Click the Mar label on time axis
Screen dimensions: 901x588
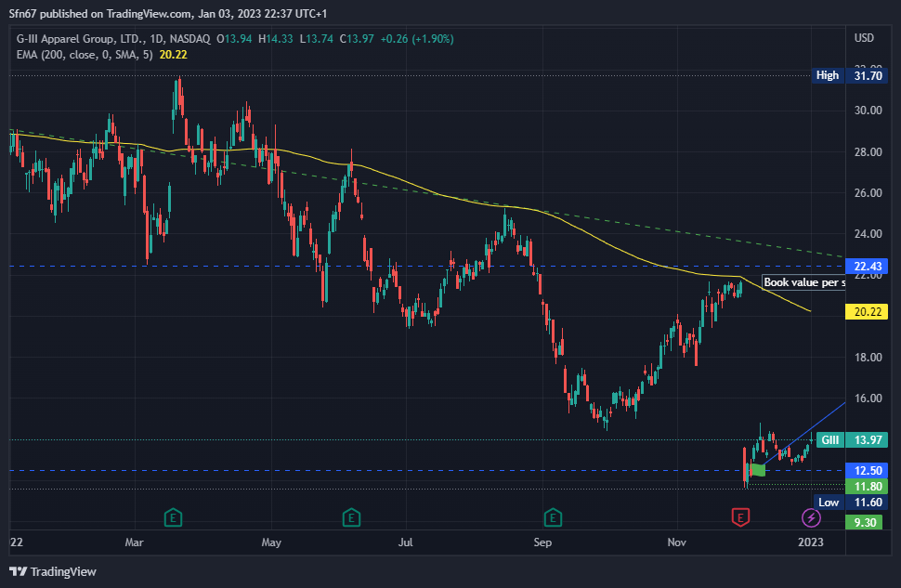click(134, 542)
